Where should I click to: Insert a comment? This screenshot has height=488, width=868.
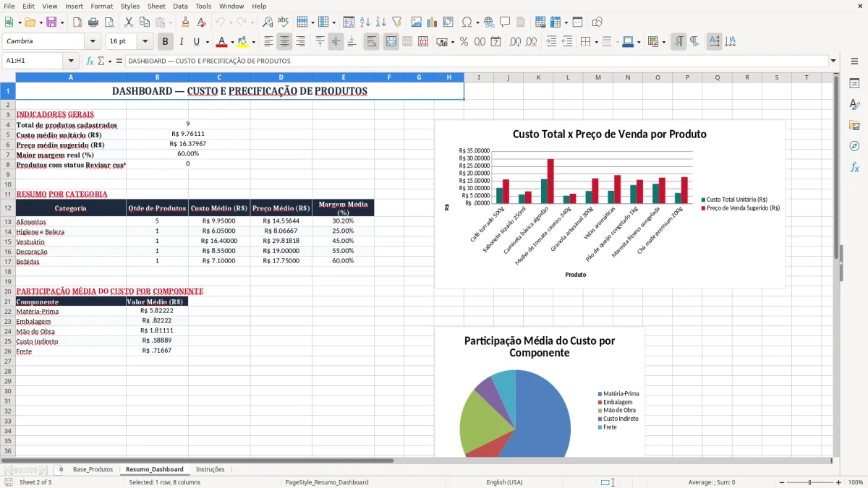505,22
